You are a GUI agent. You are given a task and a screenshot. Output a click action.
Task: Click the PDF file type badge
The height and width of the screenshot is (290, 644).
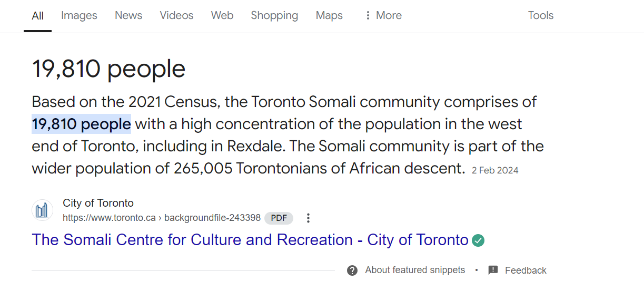[279, 218]
